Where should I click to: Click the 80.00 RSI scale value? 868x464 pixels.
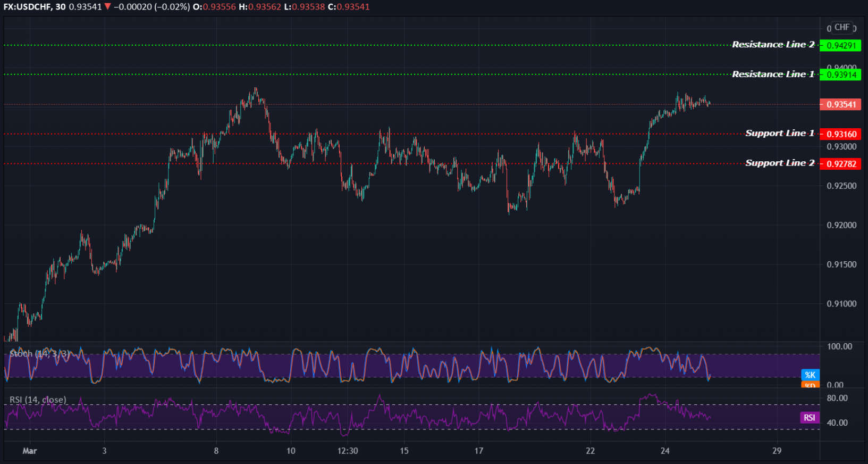pos(837,398)
